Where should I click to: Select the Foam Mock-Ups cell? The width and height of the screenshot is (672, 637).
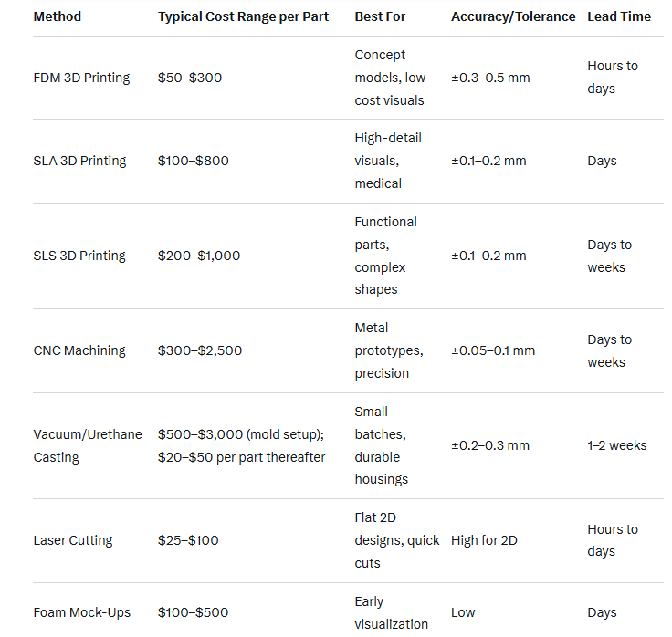[79, 612]
